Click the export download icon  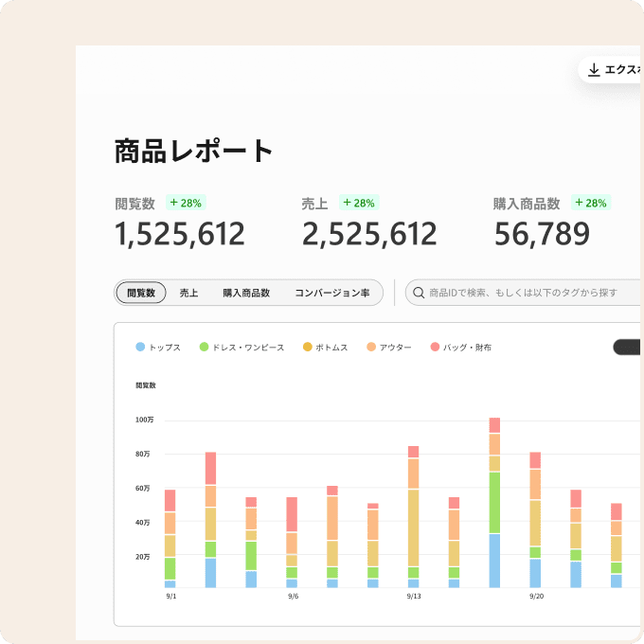point(594,70)
